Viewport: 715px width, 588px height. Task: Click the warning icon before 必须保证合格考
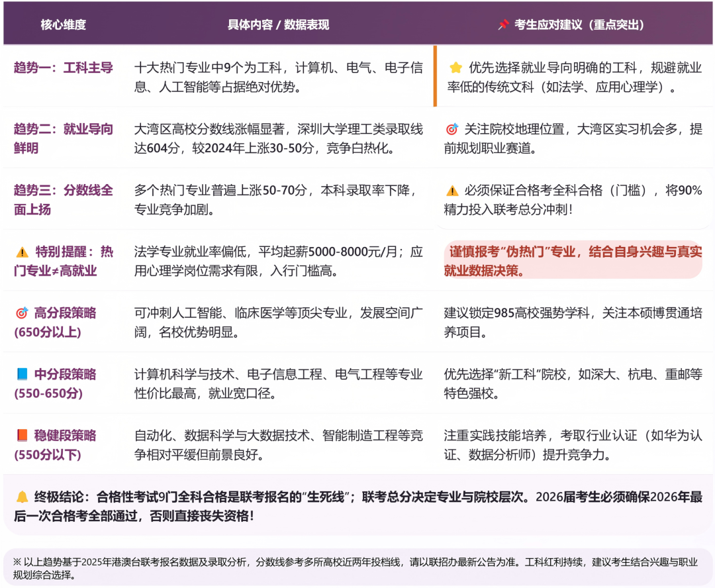tap(452, 191)
